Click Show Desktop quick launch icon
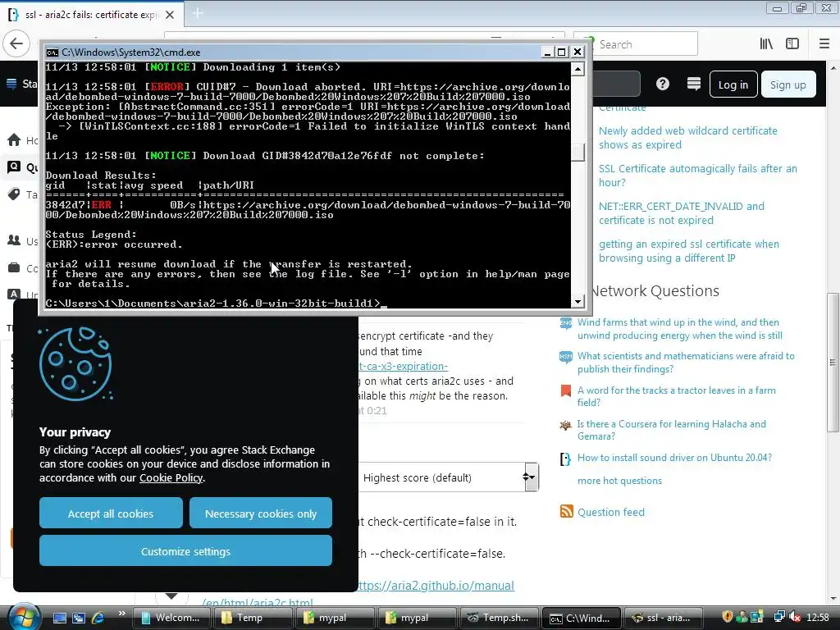 pos(59,618)
